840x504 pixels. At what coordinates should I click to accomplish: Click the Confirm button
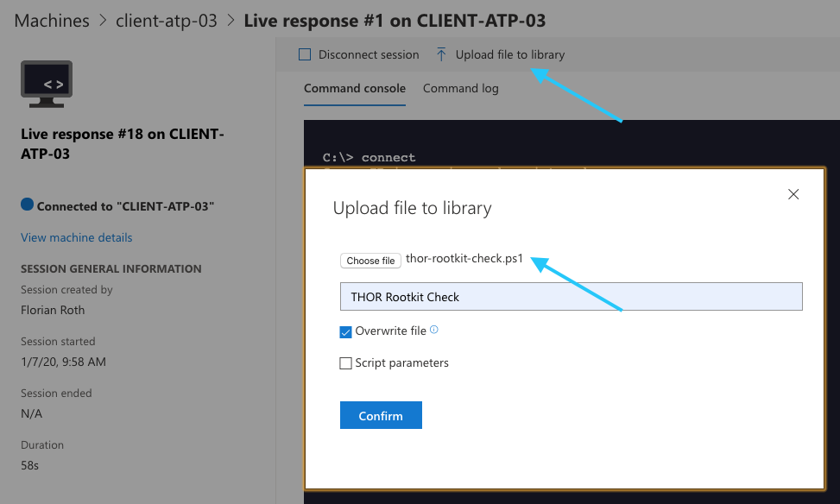point(381,415)
